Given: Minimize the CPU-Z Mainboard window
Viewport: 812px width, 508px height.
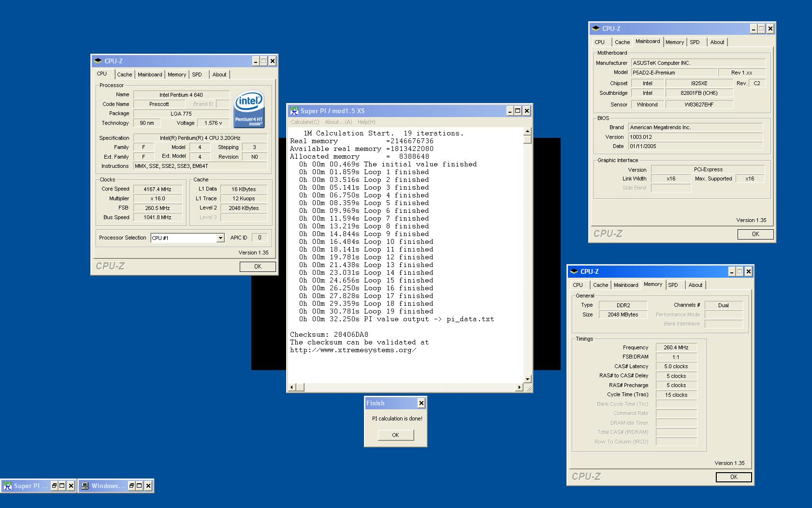Looking at the screenshot, I should pyautogui.click(x=753, y=29).
